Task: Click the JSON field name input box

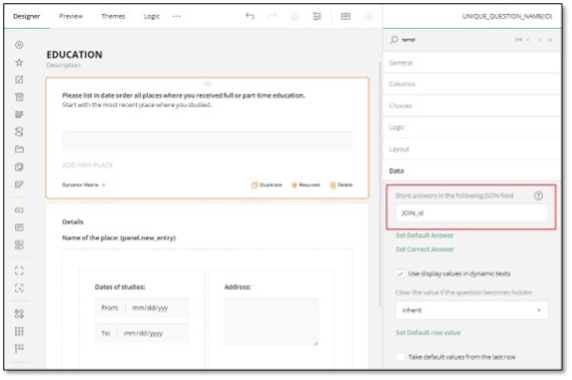Action: 472,213
